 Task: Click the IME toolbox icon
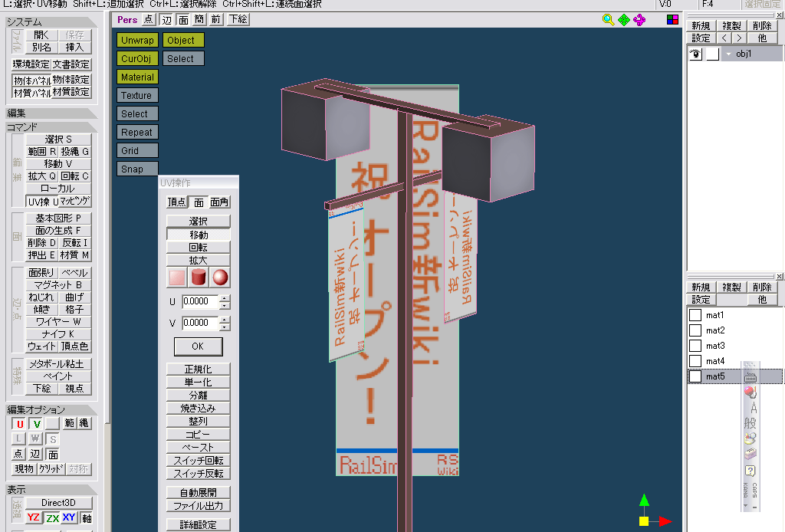click(750, 454)
